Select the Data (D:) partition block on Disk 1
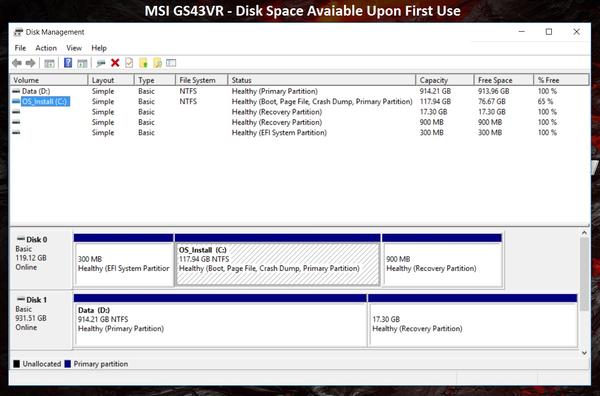Viewport: 600px width, 396px height. point(220,321)
